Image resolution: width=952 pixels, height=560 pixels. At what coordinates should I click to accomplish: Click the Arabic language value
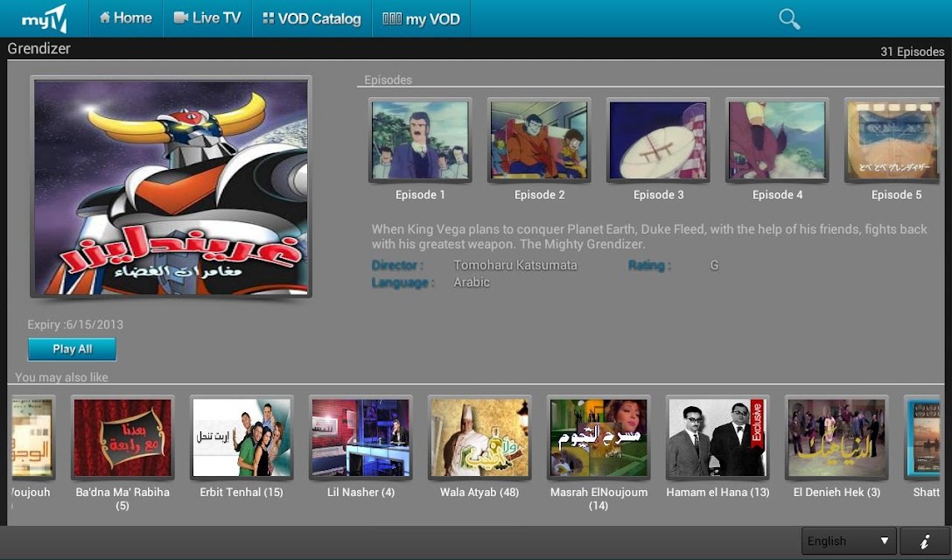471,283
